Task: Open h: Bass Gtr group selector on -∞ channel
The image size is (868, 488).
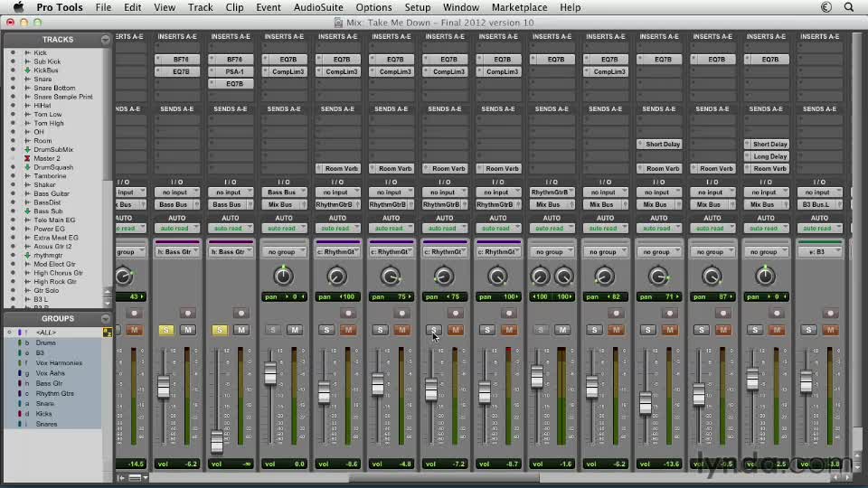Action: [231, 252]
